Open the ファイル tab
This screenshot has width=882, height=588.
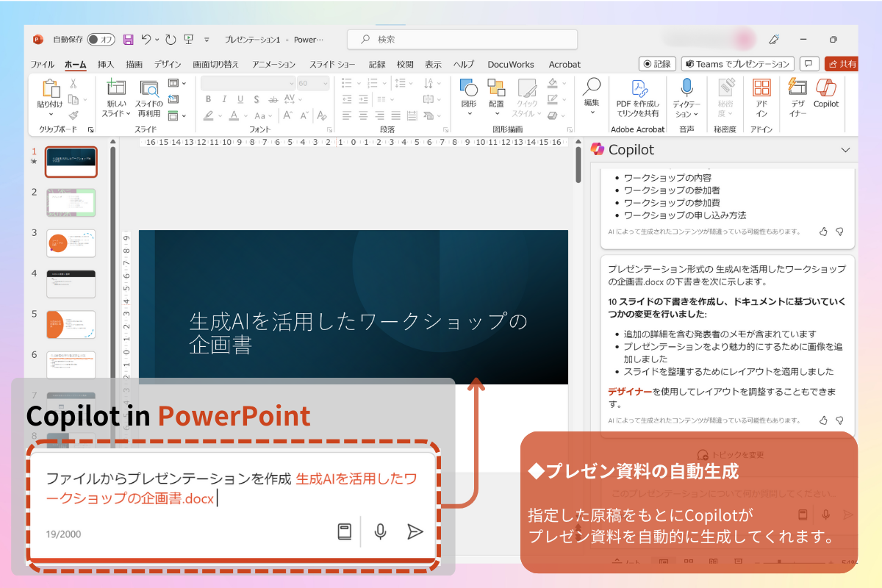[x=43, y=65]
